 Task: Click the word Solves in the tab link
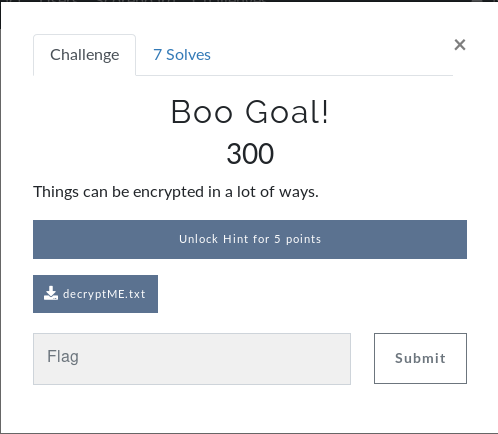click(x=188, y=55)
